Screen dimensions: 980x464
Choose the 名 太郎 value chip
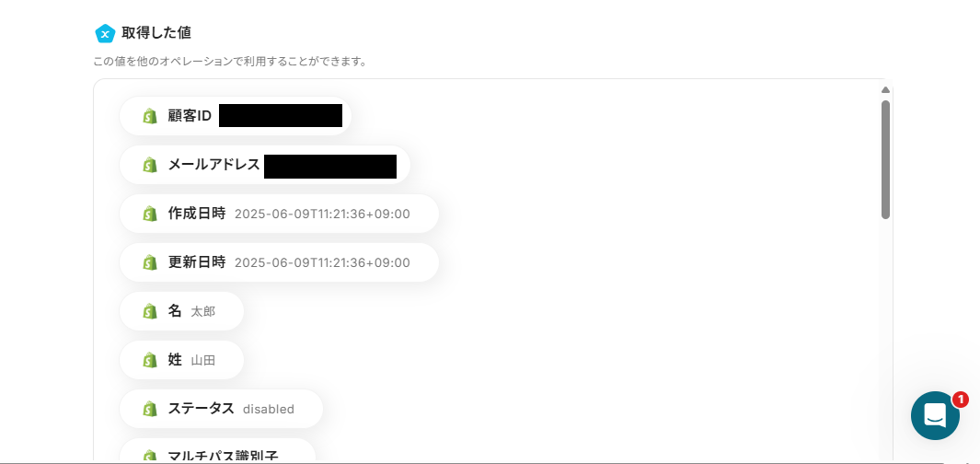(x=181, y=311)
